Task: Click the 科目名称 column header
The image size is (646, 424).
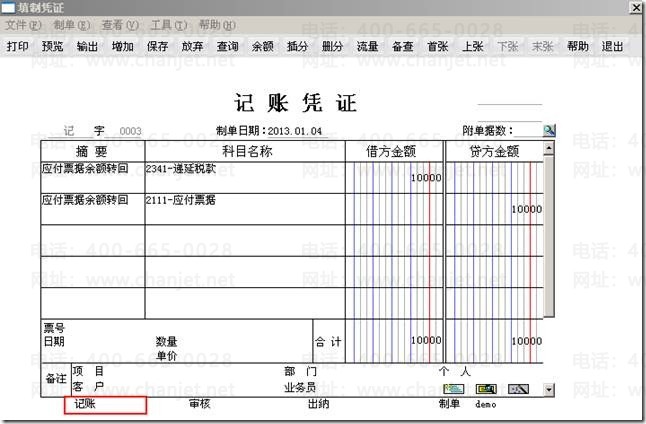Action: [246, 151]
